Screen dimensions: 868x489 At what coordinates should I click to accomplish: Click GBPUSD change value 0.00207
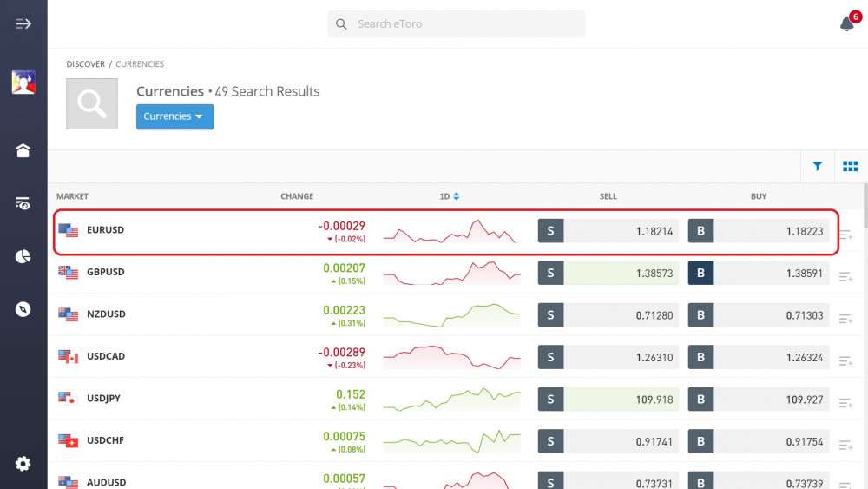tap(345, 268)
